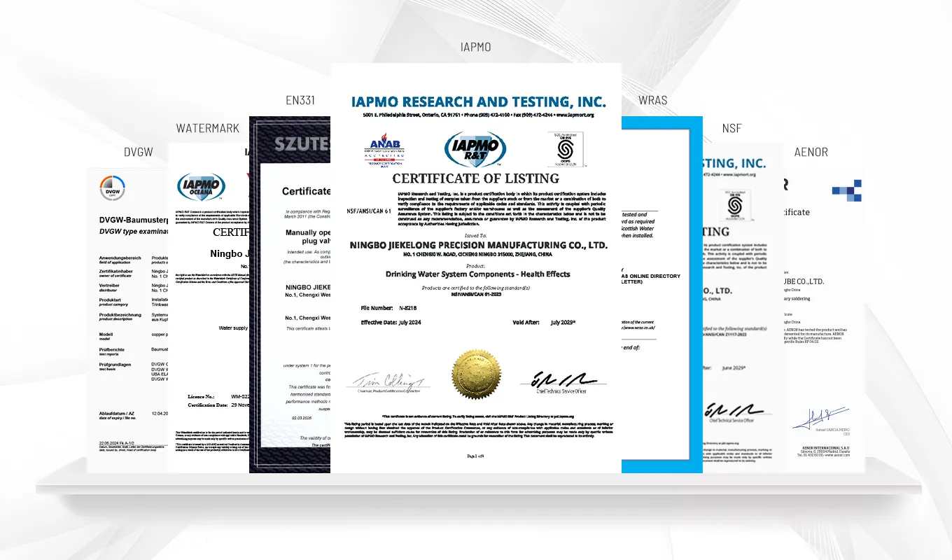The width and height of the screenshot is (952, 560).
Task: Select the WATERMARK label
Action: pyautogui.click(x=208, y=128)
